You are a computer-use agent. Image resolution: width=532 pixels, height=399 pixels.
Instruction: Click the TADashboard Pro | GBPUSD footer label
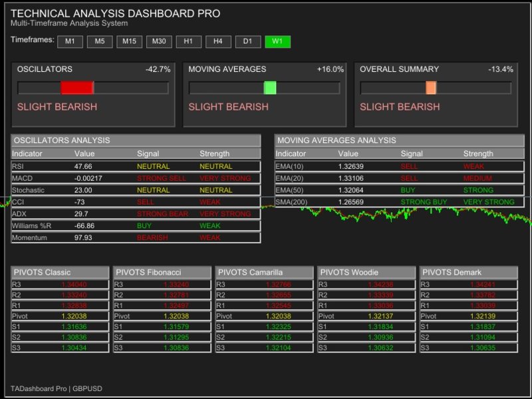57,389
